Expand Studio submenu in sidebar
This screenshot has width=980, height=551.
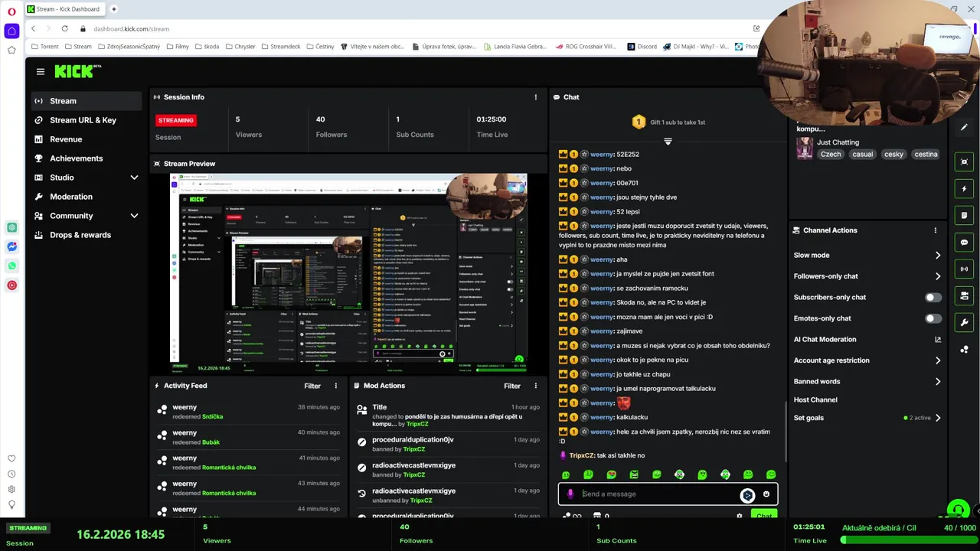(134, 178)
